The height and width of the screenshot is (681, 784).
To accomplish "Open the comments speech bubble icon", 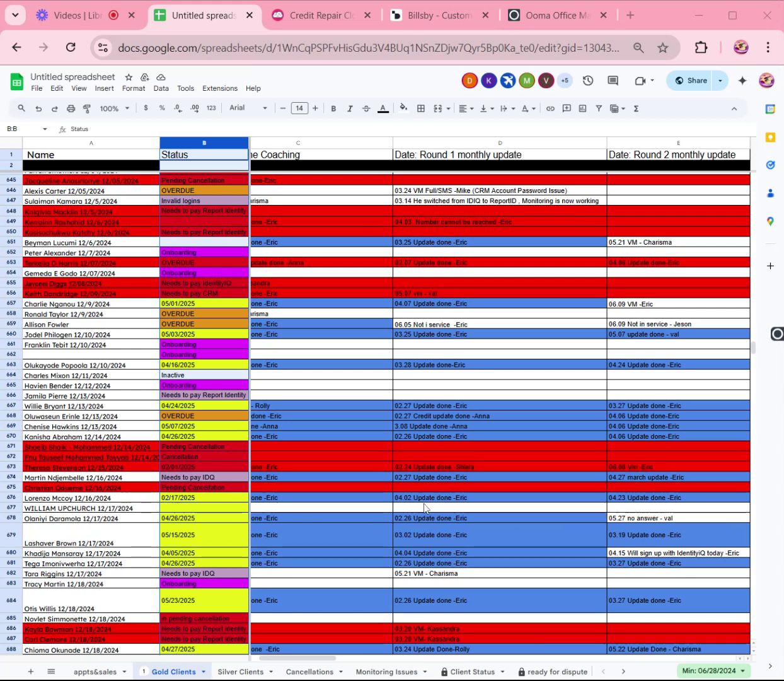I will [613, 81].
